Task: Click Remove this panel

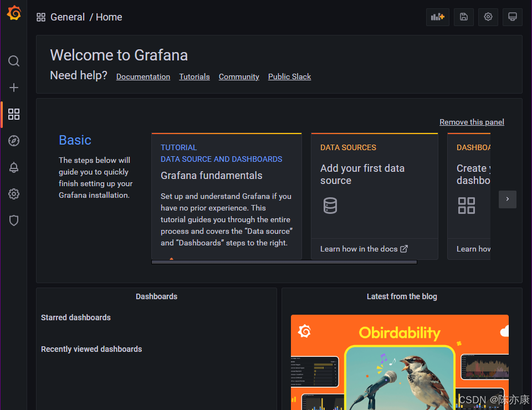Action: (472, 122)
